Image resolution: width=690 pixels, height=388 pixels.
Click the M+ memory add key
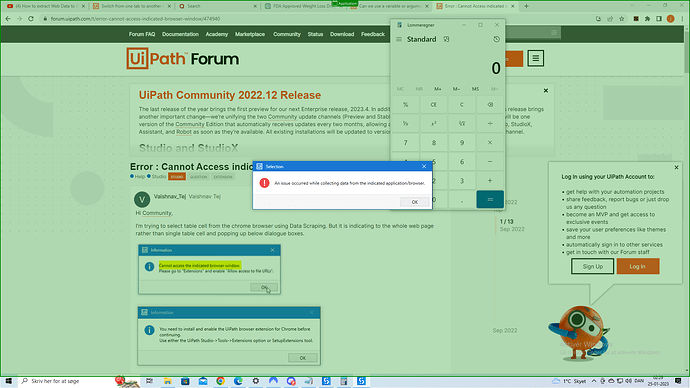point(437,89)
